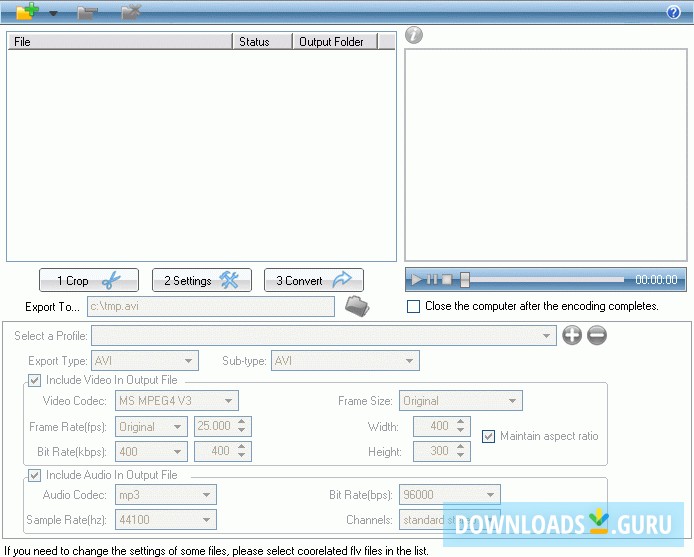Open the help question mark icon

tap(673, 12)
